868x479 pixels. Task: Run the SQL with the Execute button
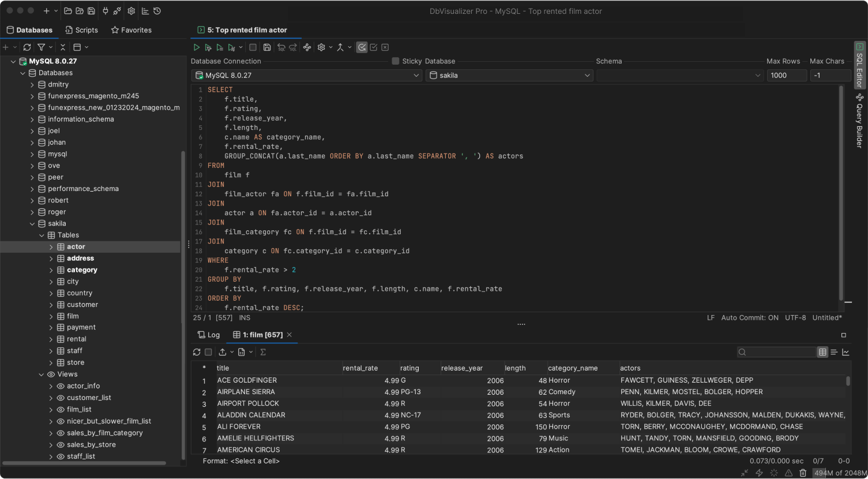(x=196, y=47)
